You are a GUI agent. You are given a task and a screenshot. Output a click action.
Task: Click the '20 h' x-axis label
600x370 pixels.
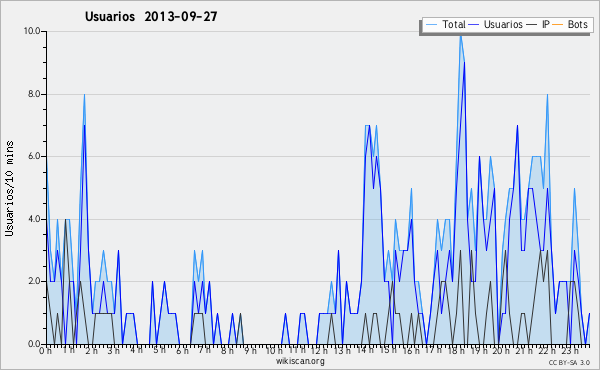(x=501, y=350)
